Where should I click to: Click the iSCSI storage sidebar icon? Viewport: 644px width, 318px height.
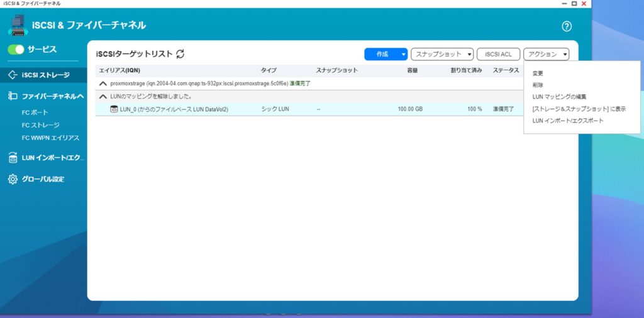tap(13, 75)
